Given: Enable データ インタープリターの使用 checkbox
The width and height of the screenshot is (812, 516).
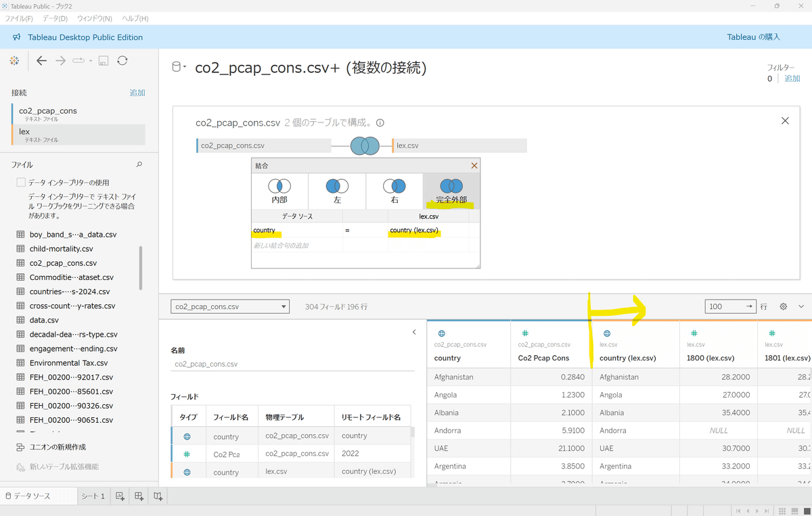Looking at the screenshot, I should click(x=21, y=183).
